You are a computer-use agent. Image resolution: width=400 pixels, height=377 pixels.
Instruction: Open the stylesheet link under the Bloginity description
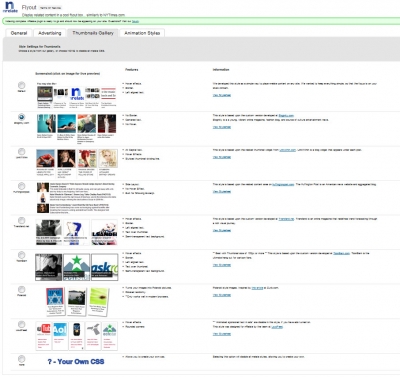pos(222,127)
